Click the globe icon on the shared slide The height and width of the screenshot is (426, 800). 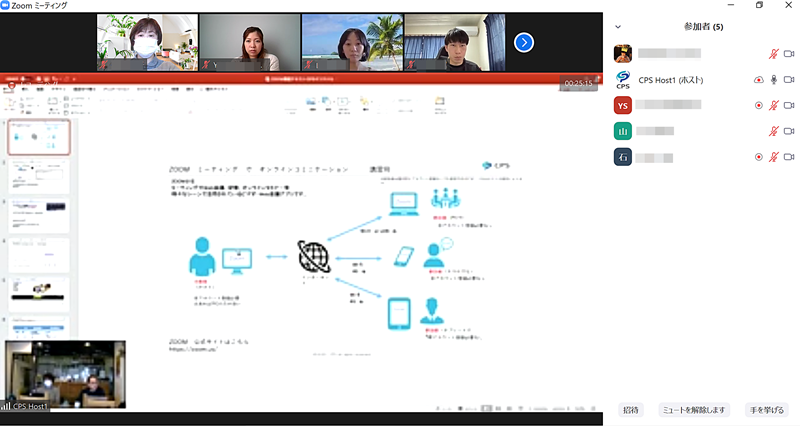(314, 257)
